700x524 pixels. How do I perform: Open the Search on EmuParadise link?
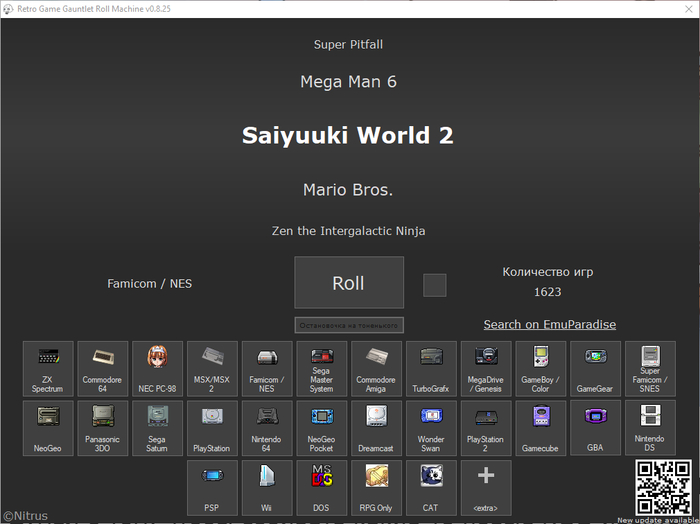point(549,324)
